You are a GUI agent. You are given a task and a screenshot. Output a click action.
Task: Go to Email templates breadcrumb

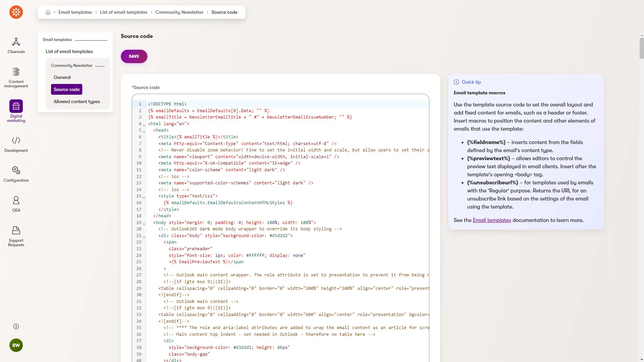coord(75,12)
